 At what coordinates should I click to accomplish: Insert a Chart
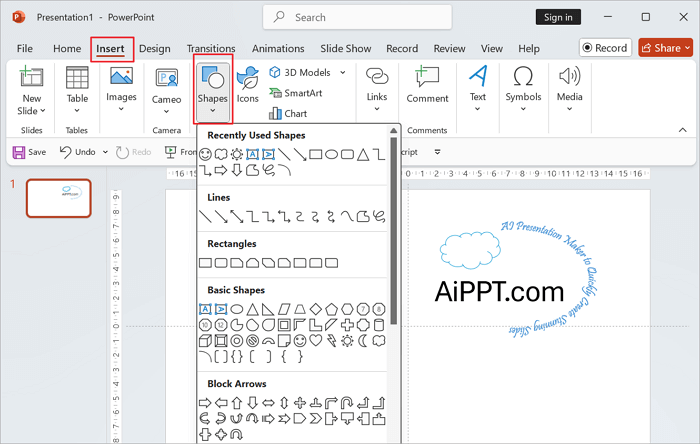point(288,113)
